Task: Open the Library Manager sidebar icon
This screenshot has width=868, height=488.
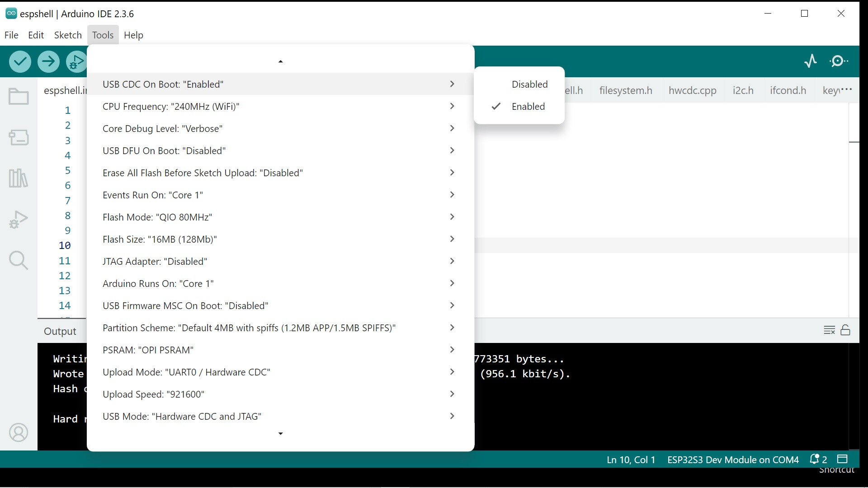Action: pyautogui.click(x=19, y=178)
